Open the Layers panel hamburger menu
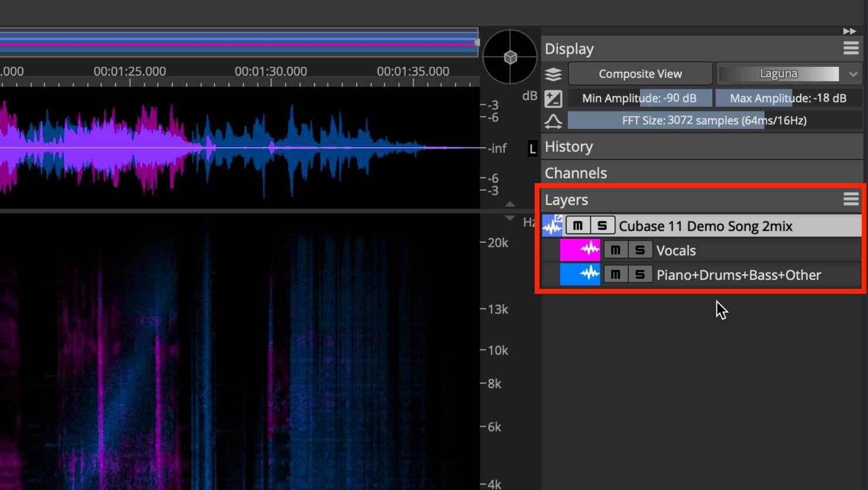This screenshot has width=868, height=490. (851, 199)
